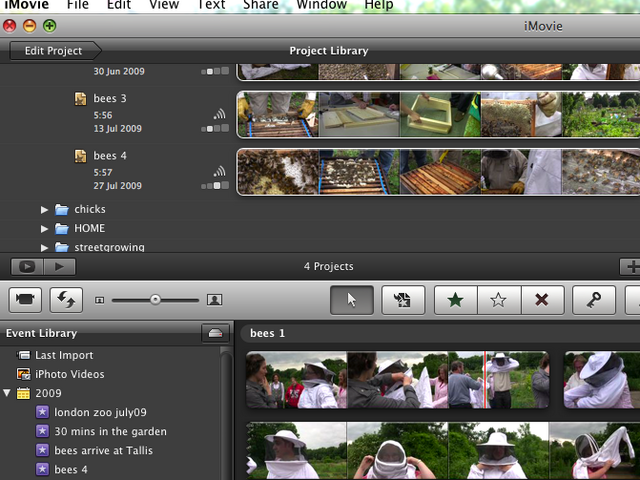Click the bees 4 project filmstrip
Screen dimensions: 640x480
click(438, 172)
